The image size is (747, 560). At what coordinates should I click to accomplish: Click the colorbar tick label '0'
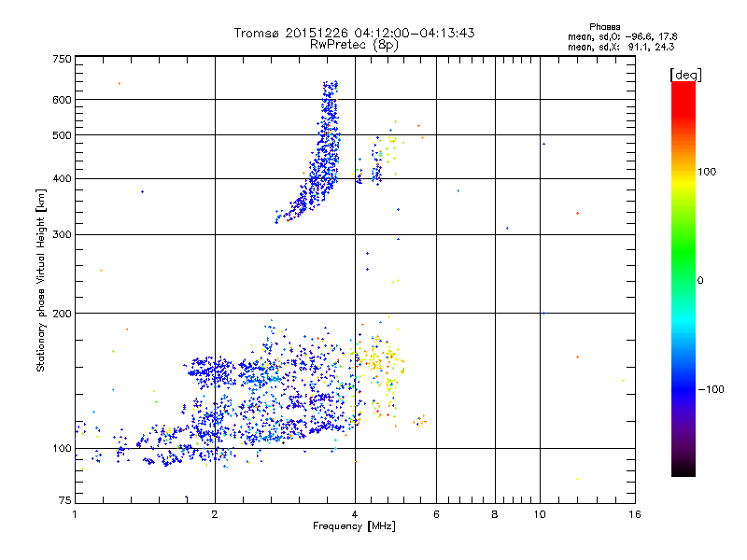click(x=700, y=281)
